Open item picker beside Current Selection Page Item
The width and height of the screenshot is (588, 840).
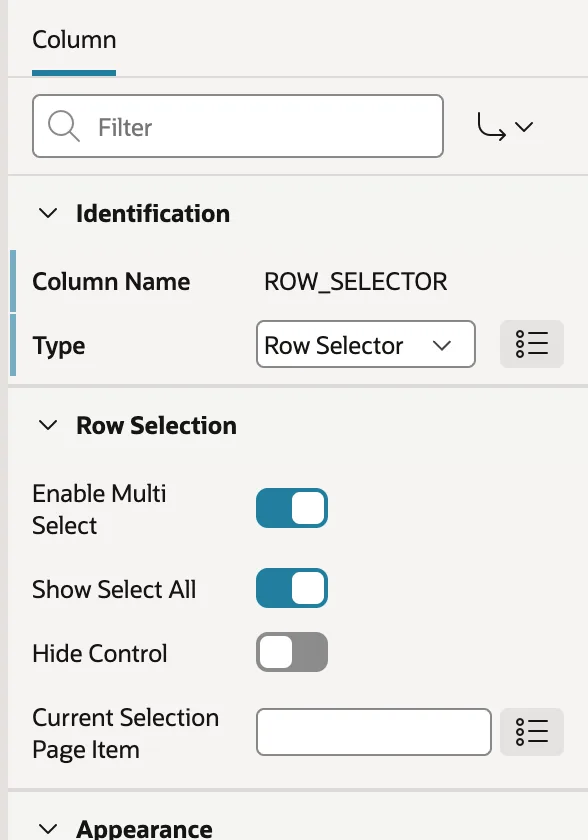532,732
